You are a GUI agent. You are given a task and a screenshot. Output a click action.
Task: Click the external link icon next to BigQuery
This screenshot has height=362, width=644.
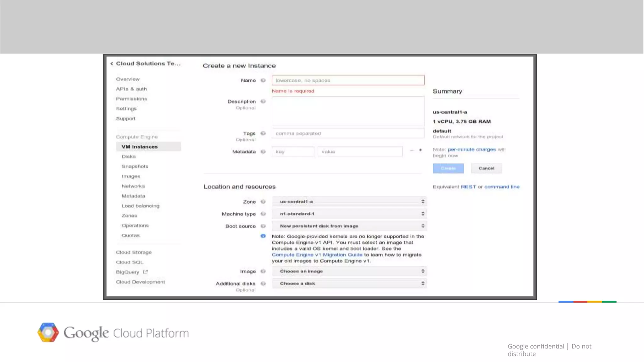[x=145, y=272]
